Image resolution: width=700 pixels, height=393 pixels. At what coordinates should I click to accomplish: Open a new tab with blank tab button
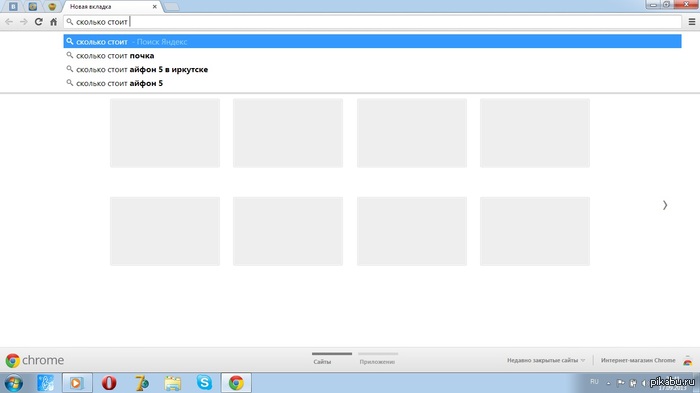tap(171, 7)
